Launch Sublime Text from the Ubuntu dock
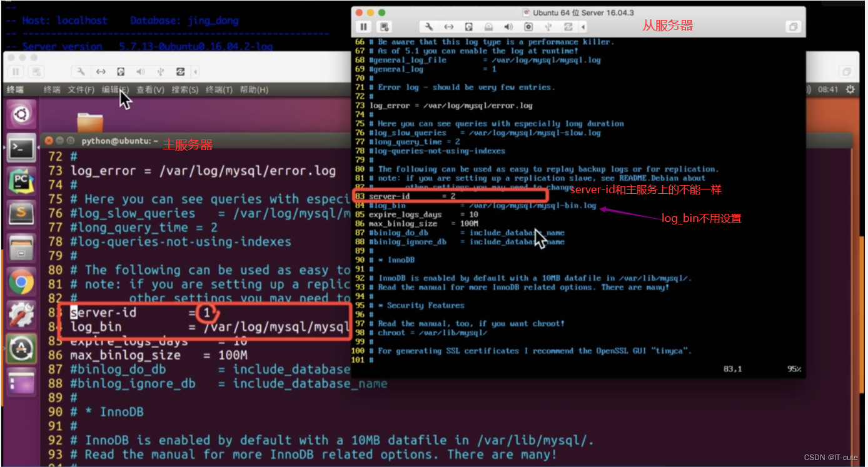868x467 pixels. point(21,216)
